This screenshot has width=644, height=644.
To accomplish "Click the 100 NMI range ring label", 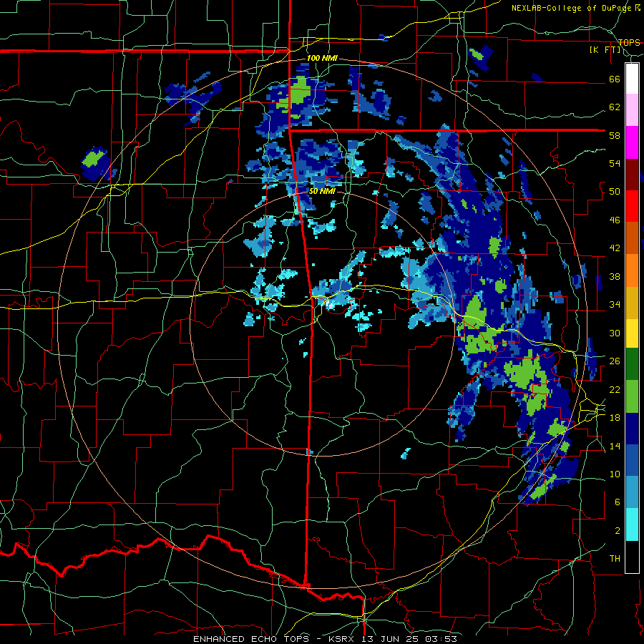I will click(322, 58).
